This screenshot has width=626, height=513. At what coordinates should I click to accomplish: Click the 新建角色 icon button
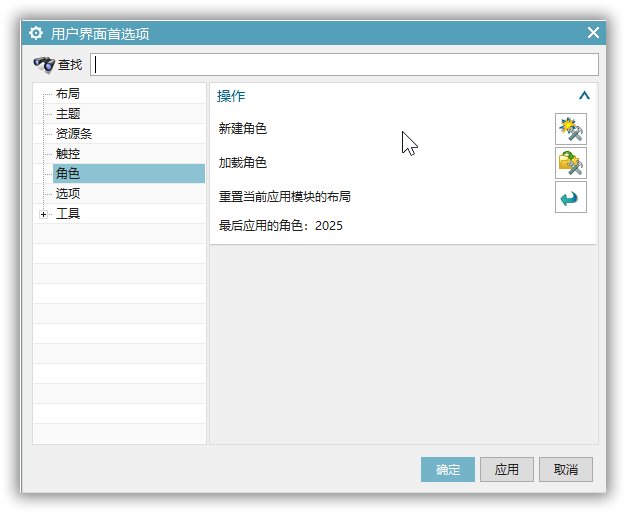tap(570, 129)
